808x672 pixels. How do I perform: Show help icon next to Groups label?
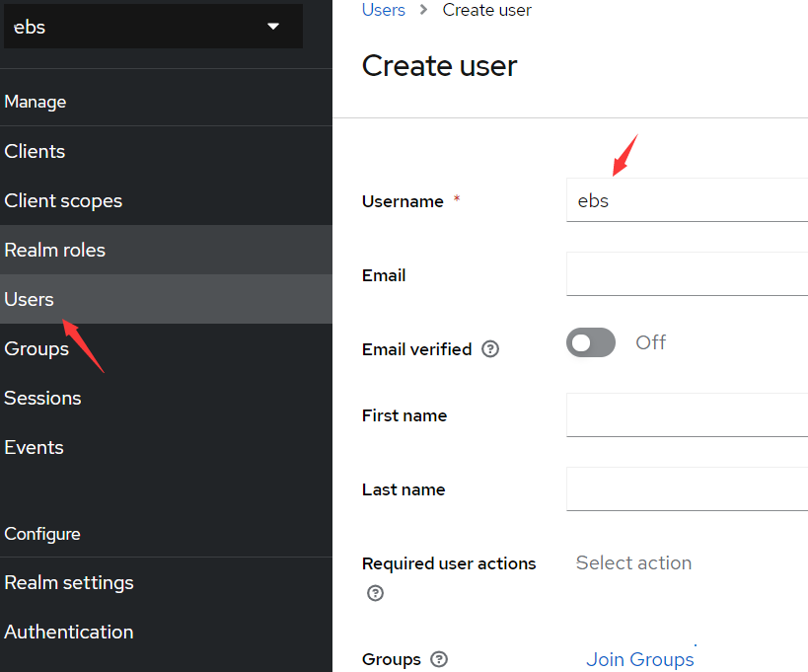pos(439,659)
